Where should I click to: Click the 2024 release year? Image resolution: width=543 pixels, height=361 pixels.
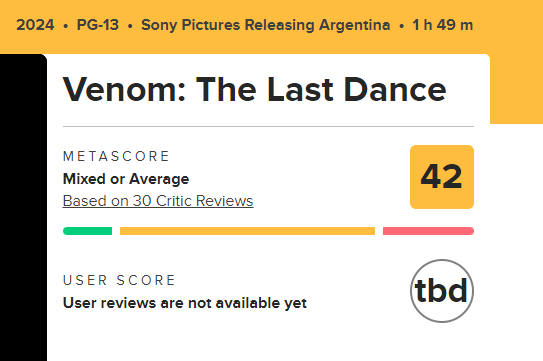[x=35, y=25]
